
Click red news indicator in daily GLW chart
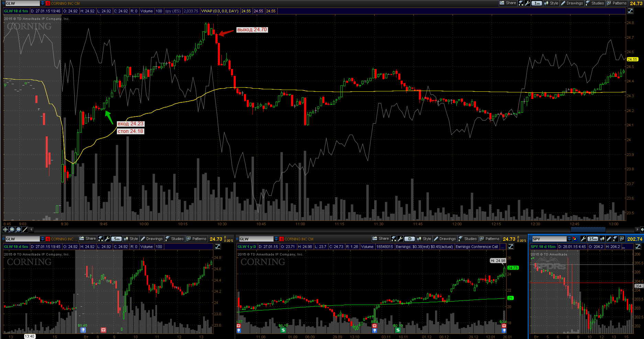click(x=282, y=239)
